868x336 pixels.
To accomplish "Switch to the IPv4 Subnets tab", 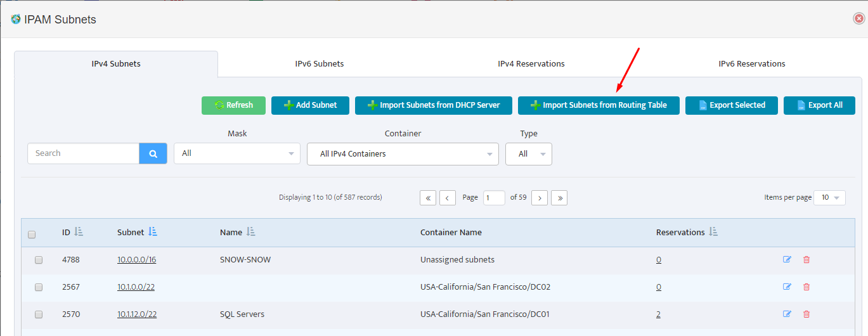I will 116,64.
